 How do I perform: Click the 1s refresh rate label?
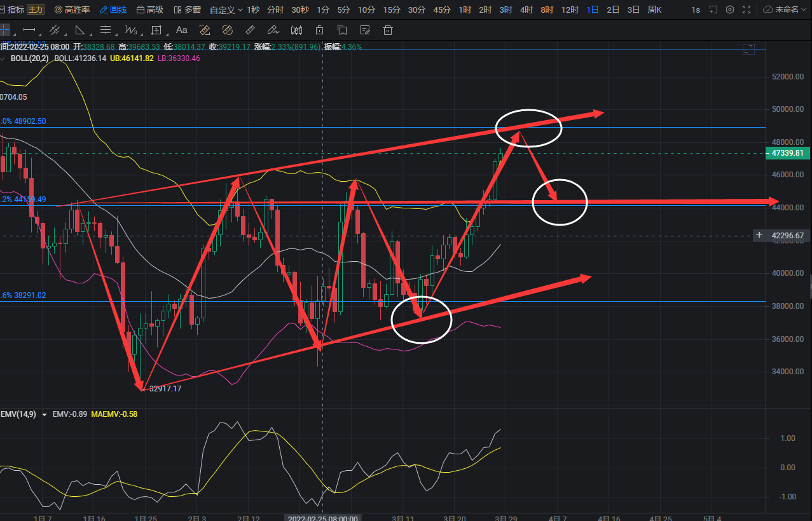(696, 10)
